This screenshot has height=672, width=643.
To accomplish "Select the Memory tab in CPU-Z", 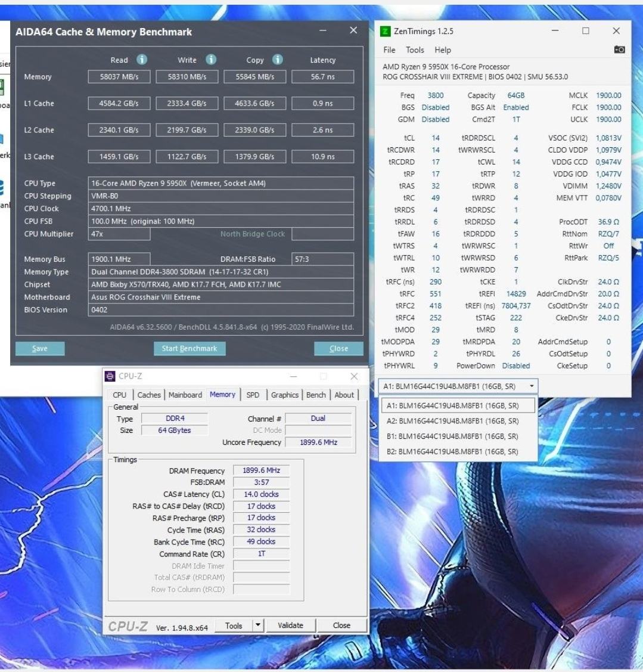I will (222, 394).
